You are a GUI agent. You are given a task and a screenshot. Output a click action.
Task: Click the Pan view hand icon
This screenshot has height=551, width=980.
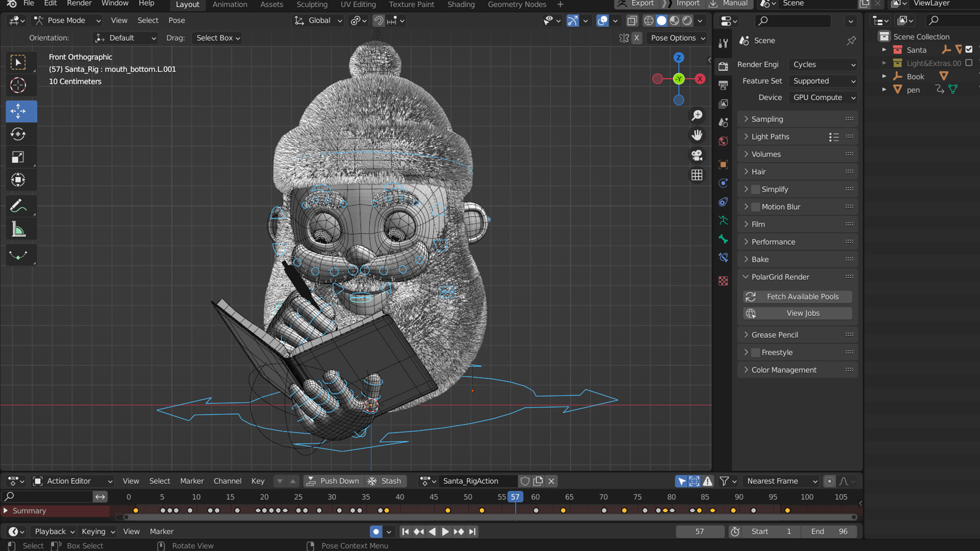(697, 135)
